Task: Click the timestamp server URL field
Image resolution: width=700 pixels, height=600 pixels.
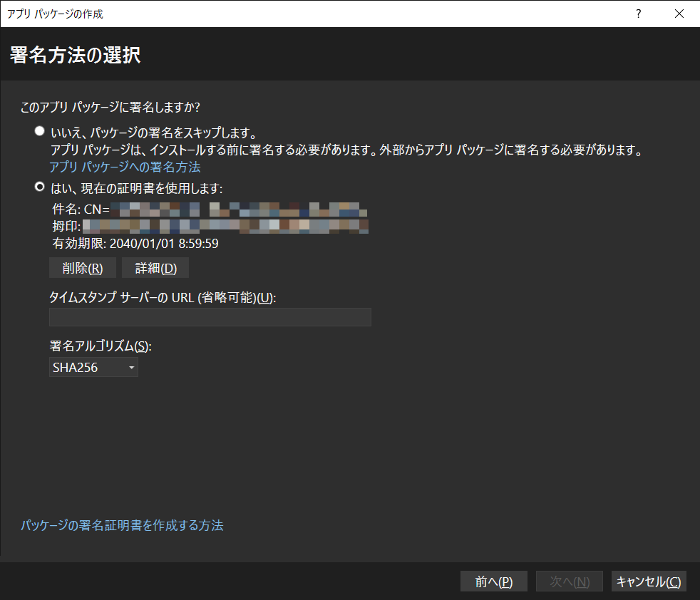Action: coord(210,317)
